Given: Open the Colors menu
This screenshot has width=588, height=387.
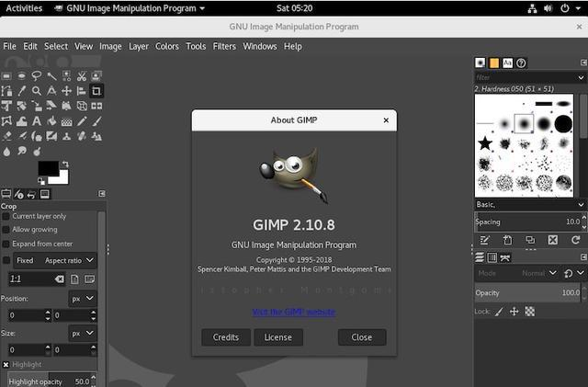Looking at the screenshot, I should pos(167,46).
